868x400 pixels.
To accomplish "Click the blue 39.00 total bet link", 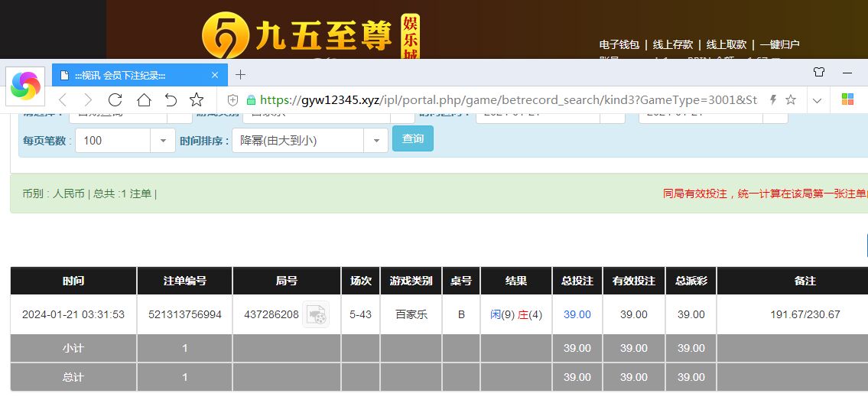I will click(x=577, y=314).
